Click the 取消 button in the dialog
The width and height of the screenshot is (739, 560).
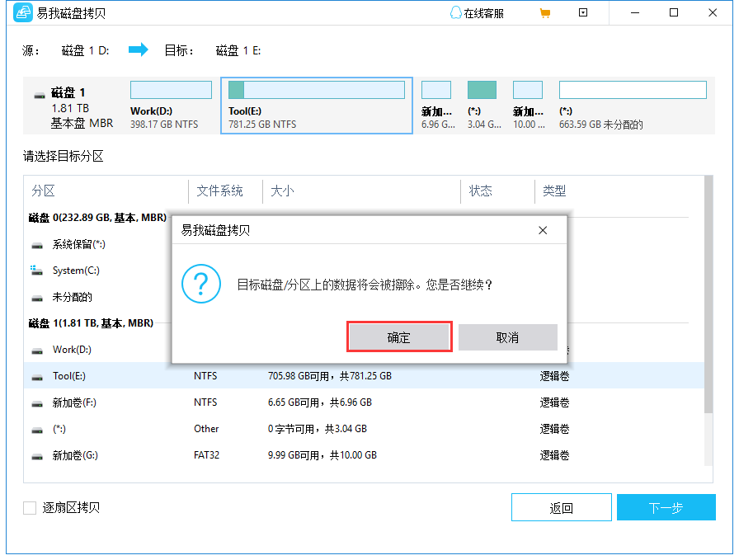[508, 336]
